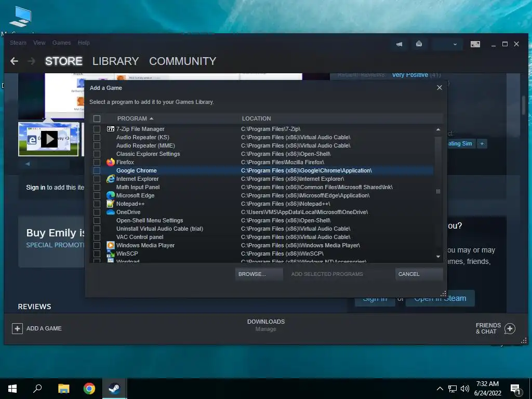Check the Audio Repeater (KS) checkbox

tap(97, 137)
